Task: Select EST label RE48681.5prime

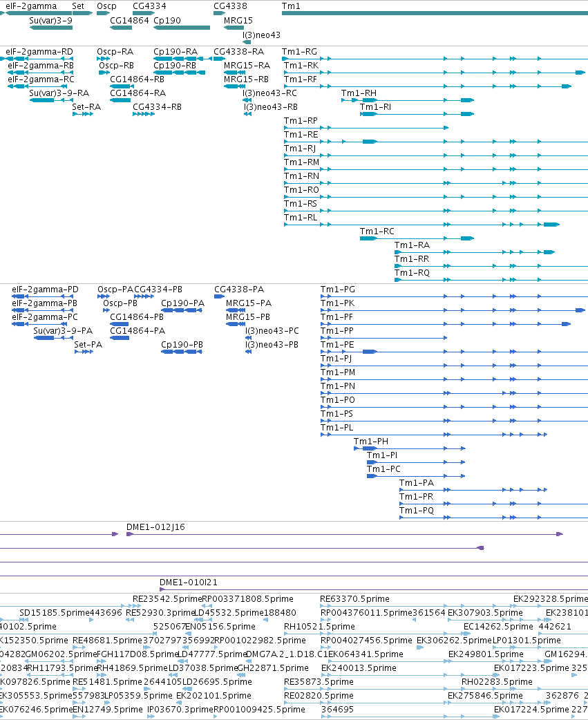Action: tap(107, 640)
